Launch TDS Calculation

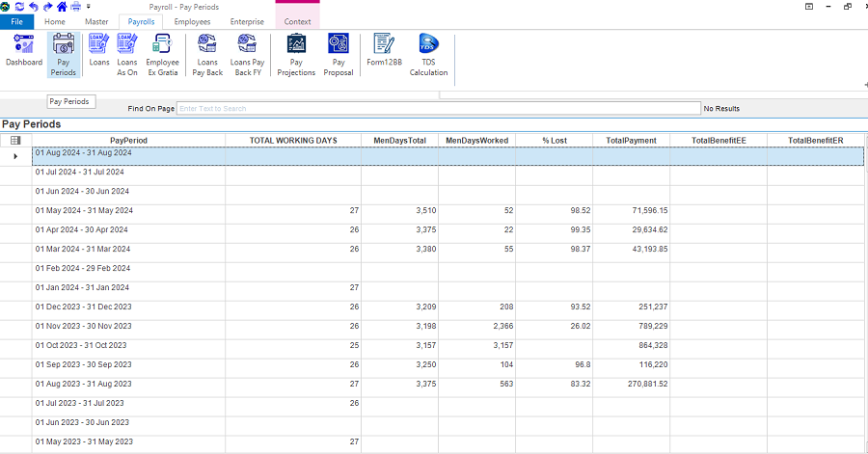pos(428,54)
